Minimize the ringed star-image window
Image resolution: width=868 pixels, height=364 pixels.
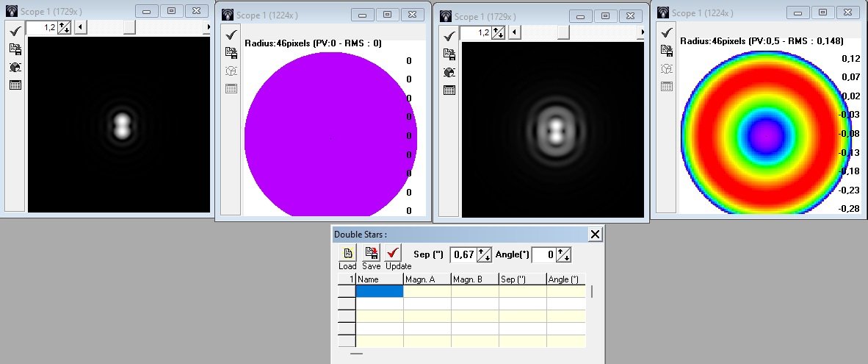(581, 16)
